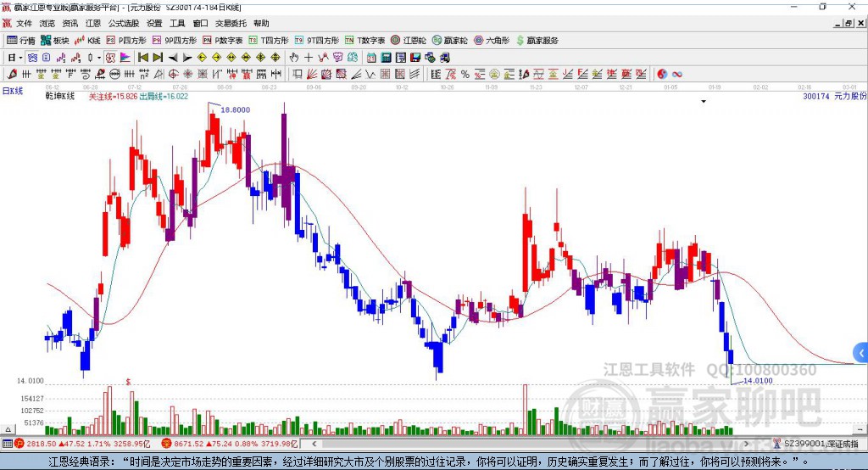Click the 日K线 label
Viewport: 868px width, 470px height.
[x=12, y=91]
